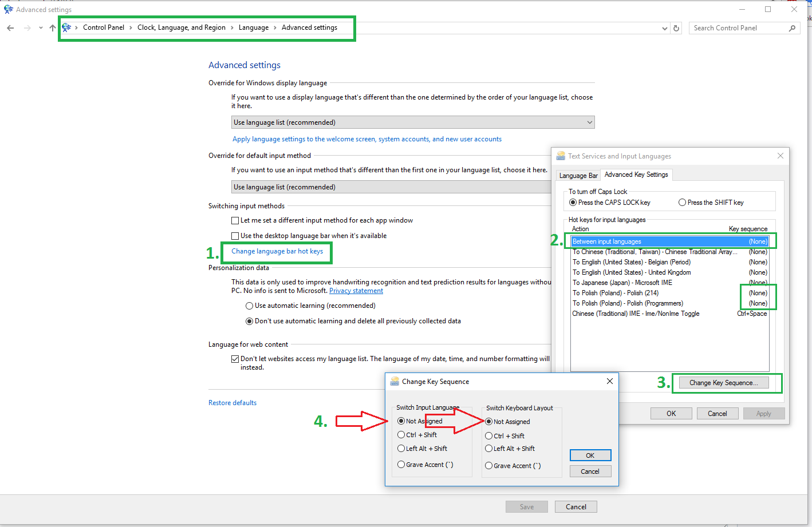
Task: Open Recent locations dropdown arrow
Action: [x=41, y=28]
